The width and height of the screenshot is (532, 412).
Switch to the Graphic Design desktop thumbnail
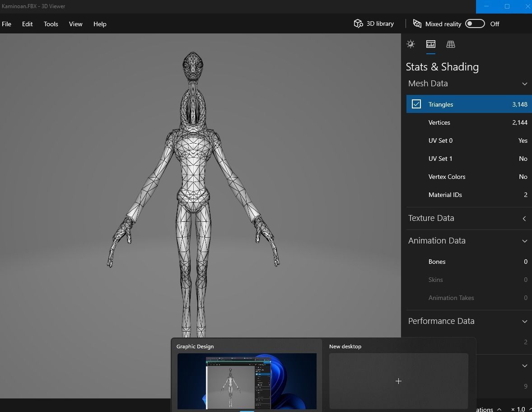247,381
